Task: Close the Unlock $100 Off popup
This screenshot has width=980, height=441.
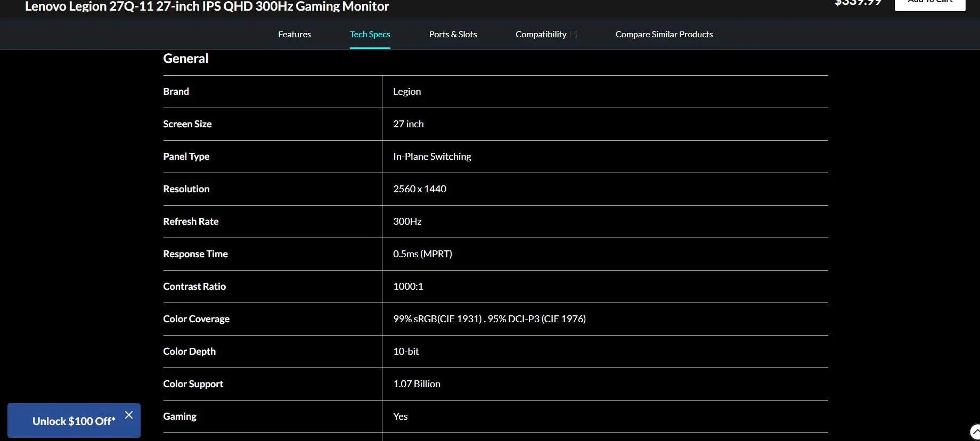Action: coord(129,415)
